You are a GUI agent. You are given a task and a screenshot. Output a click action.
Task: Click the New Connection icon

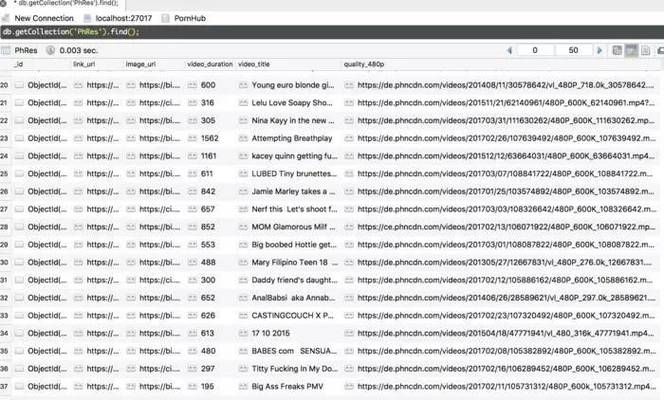pyautogui.click(x=7, y=18)
